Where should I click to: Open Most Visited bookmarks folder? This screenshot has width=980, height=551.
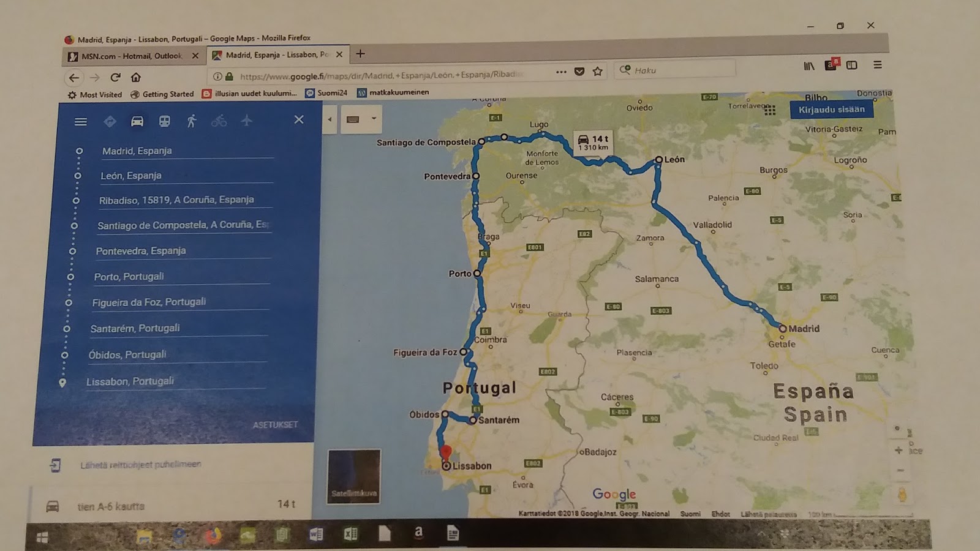point(95,95)
